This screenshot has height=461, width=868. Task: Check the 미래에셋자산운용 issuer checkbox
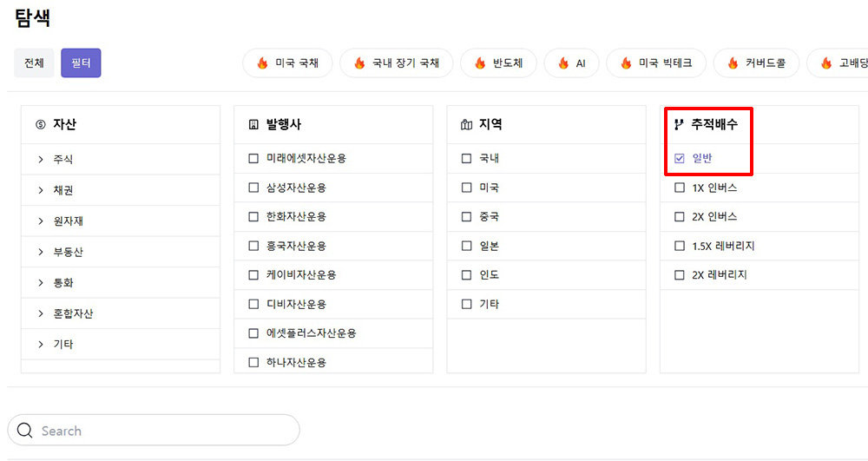click(x=253, y=158)
